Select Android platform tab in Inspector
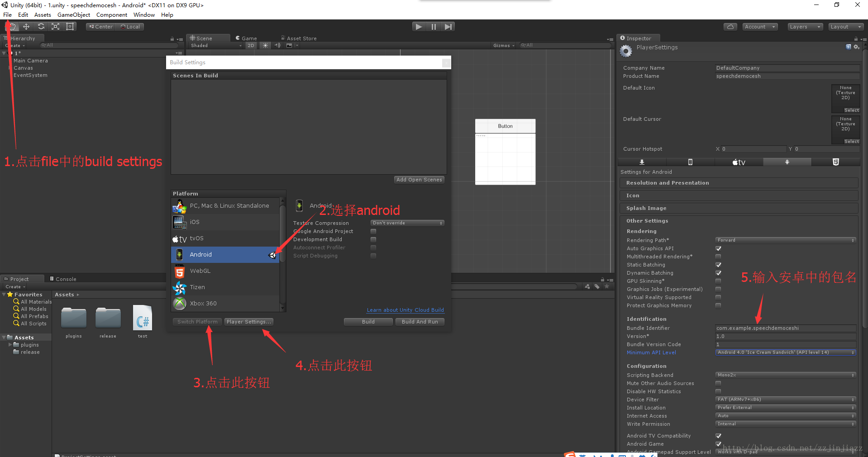 [x=787, y=162]
